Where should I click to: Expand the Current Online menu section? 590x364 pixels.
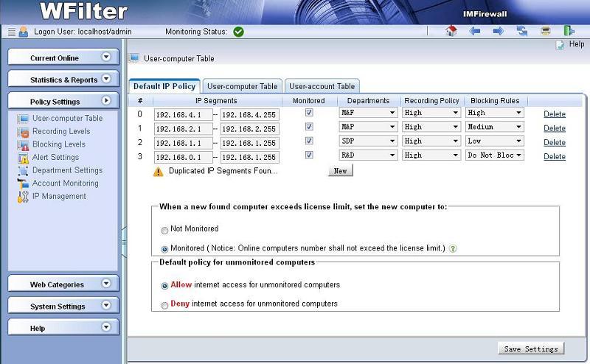tap(63, 57)
